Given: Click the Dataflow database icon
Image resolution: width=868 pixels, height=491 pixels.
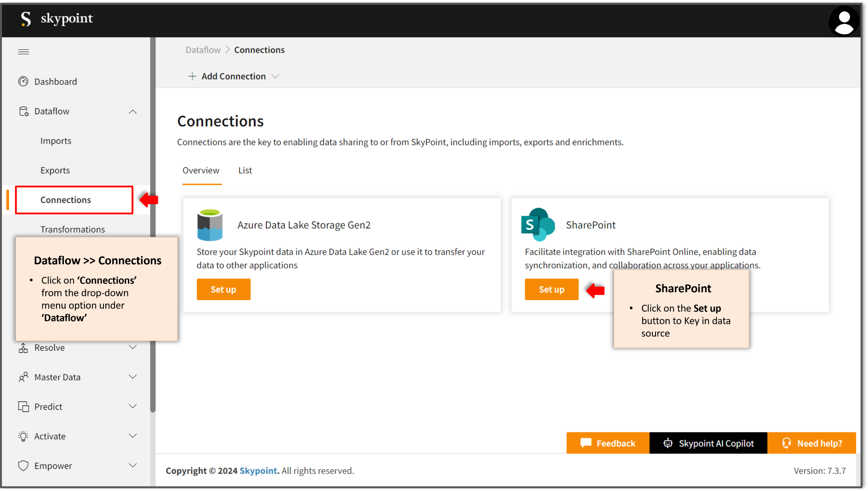Looking at the screenshot, I should click(23, 111).
